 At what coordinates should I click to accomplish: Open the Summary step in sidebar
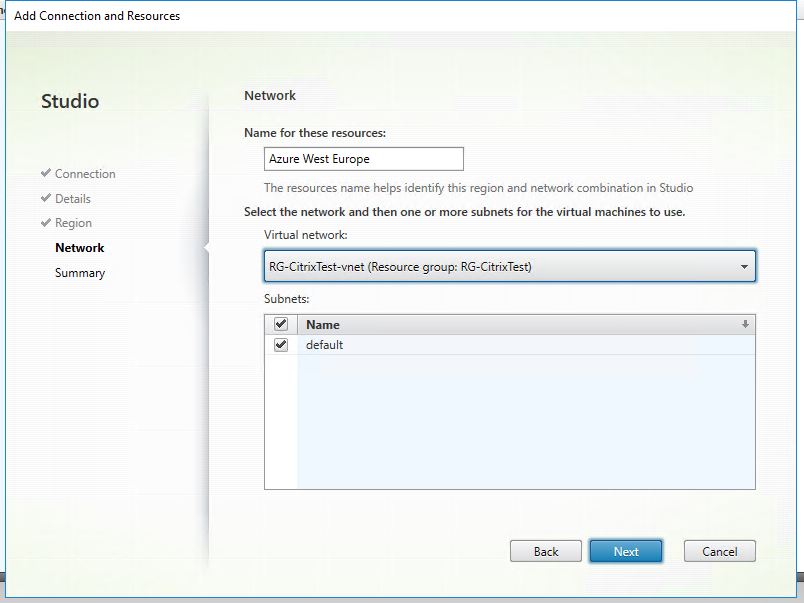[x=80, y=273]
